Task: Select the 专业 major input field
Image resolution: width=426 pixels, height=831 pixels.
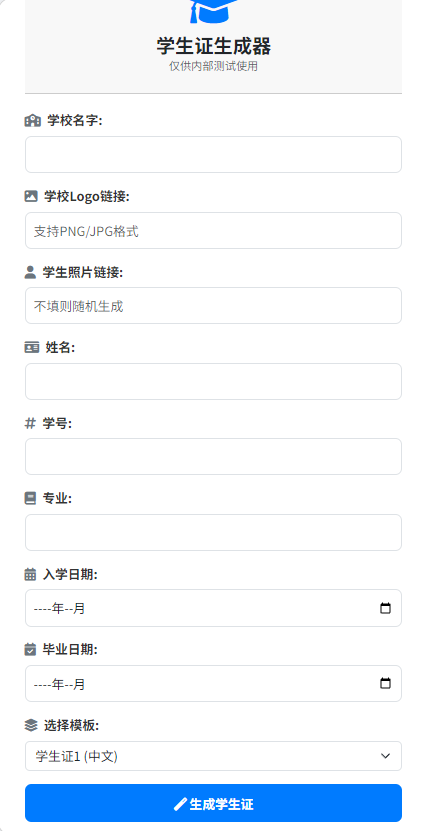Action: (214, 533)
